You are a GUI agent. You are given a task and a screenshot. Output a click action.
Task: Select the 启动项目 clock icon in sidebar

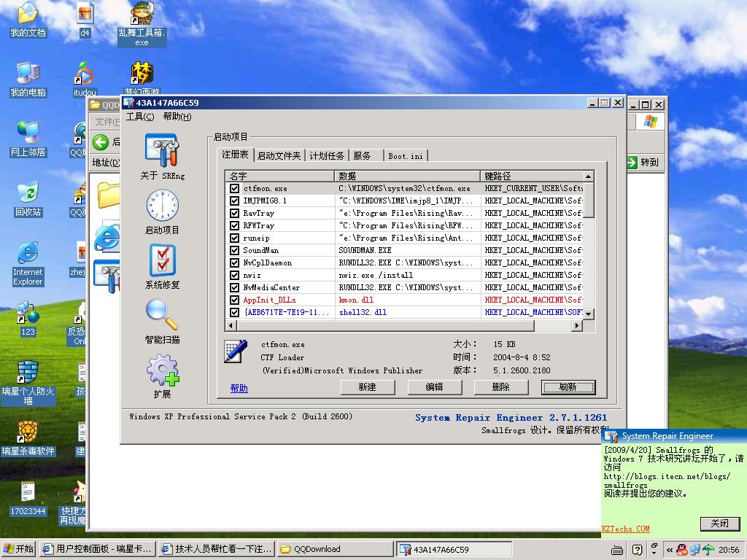pos(163,205)
